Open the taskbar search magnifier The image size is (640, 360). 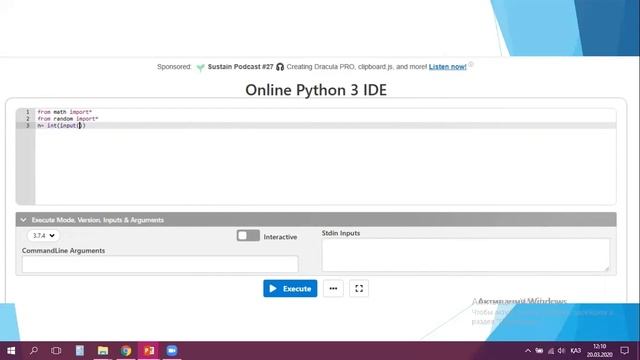coord(33,351)
